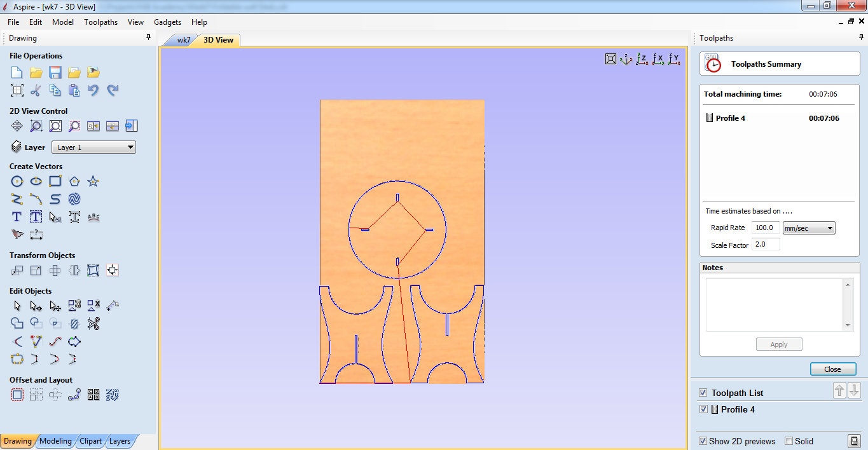Viewport: 868px width, 450px height.
Task: View down the Z axis
Action: 642,59
